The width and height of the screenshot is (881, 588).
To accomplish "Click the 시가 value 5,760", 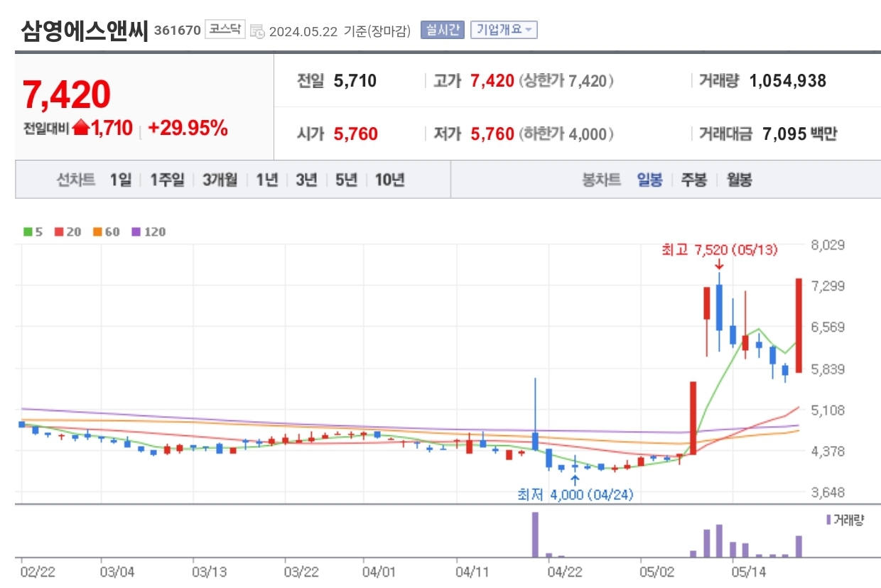I will [x=356, y=134].
